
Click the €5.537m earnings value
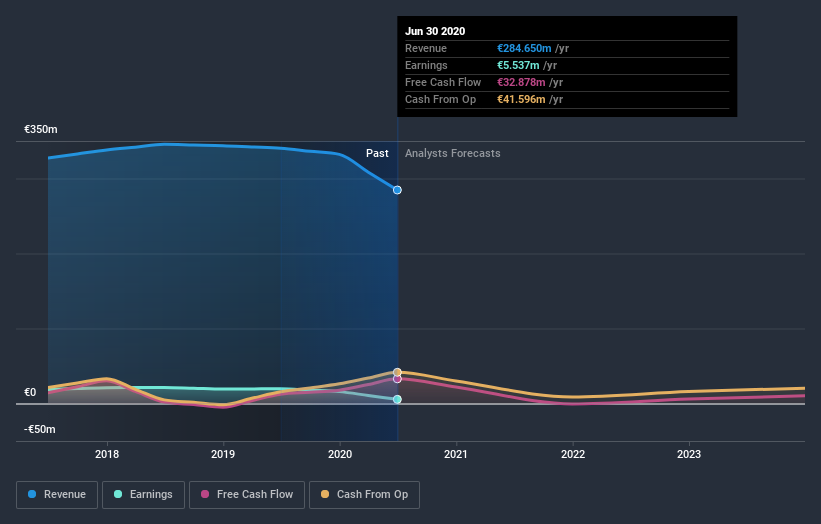point(518,65)
